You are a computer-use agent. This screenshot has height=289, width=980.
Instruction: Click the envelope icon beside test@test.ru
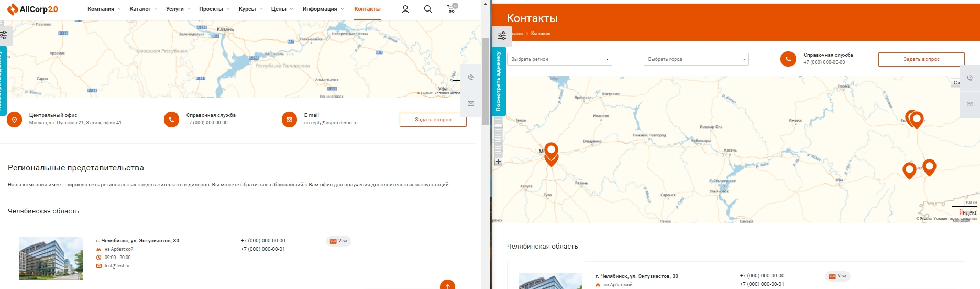[98, 266]
